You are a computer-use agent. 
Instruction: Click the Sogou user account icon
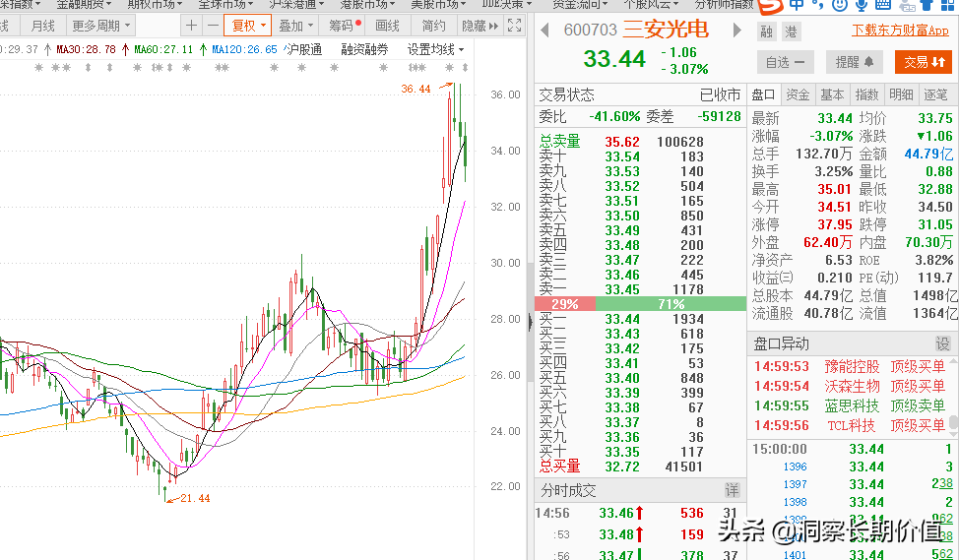(907, 5)
